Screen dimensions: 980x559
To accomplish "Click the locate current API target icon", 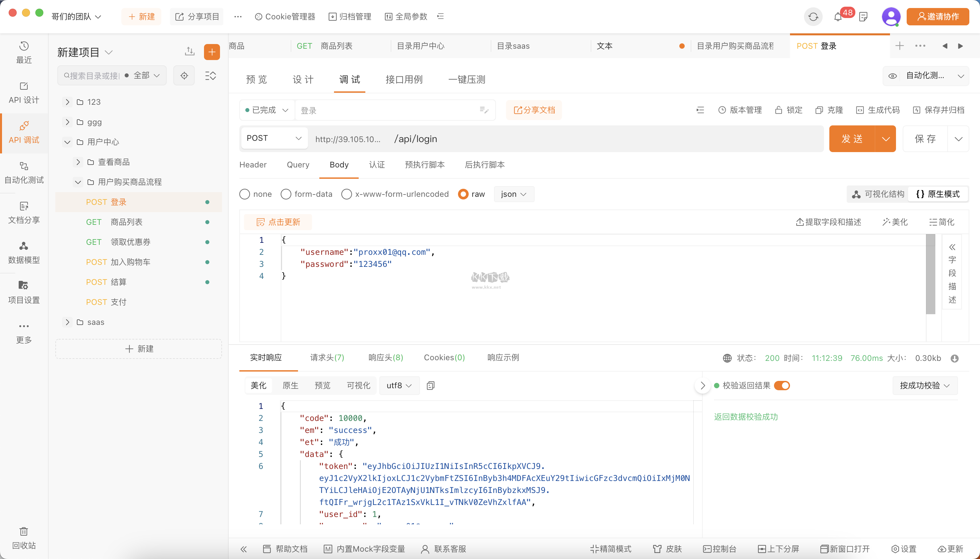I will click(x=184, y=76).
